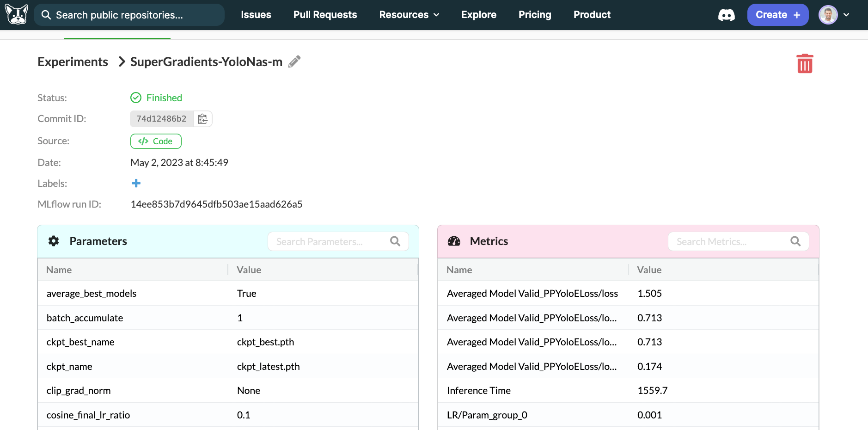Viewport: 868px width, 430px height.
Task: Open the Issues menu item
Action: (256, 15)
